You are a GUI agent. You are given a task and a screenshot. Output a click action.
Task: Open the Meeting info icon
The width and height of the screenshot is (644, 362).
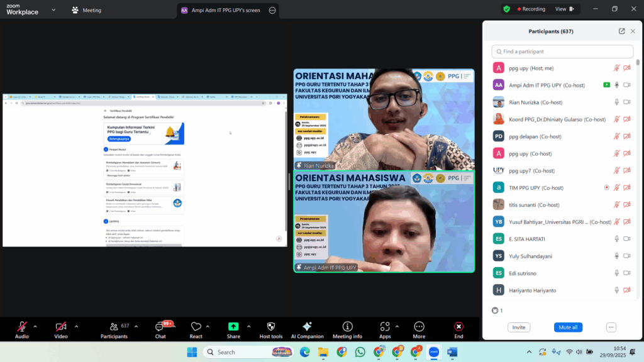click(x=347, y=327)
